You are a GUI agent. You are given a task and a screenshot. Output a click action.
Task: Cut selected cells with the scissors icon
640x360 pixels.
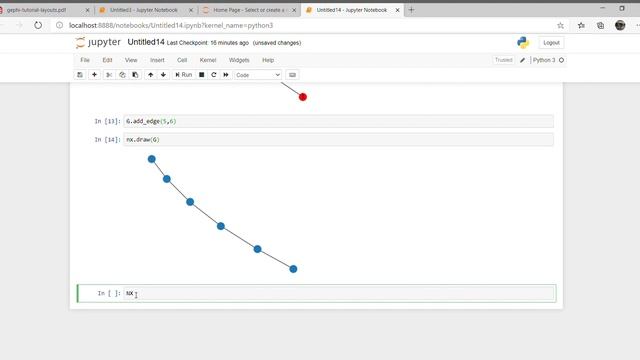click(109, 75)
